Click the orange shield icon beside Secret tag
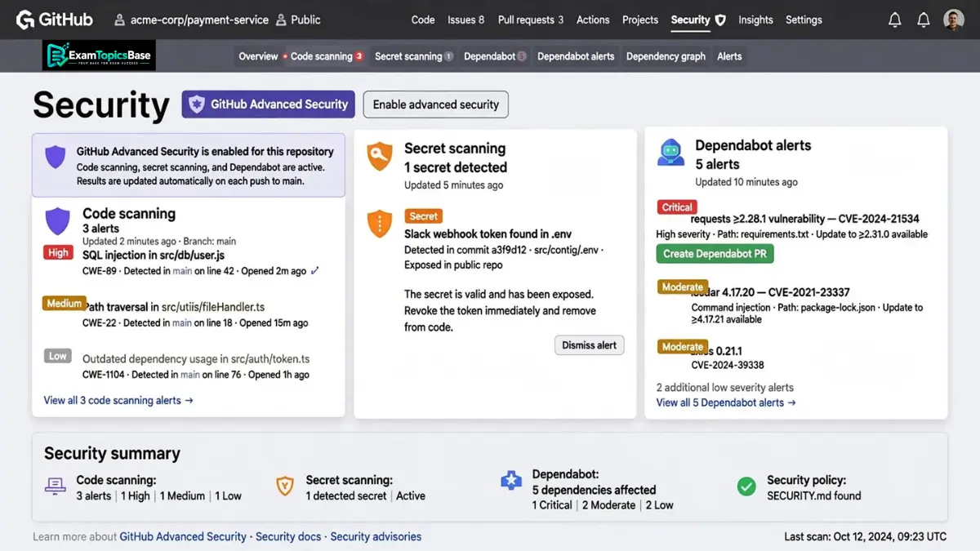 (x=380, y=224)
